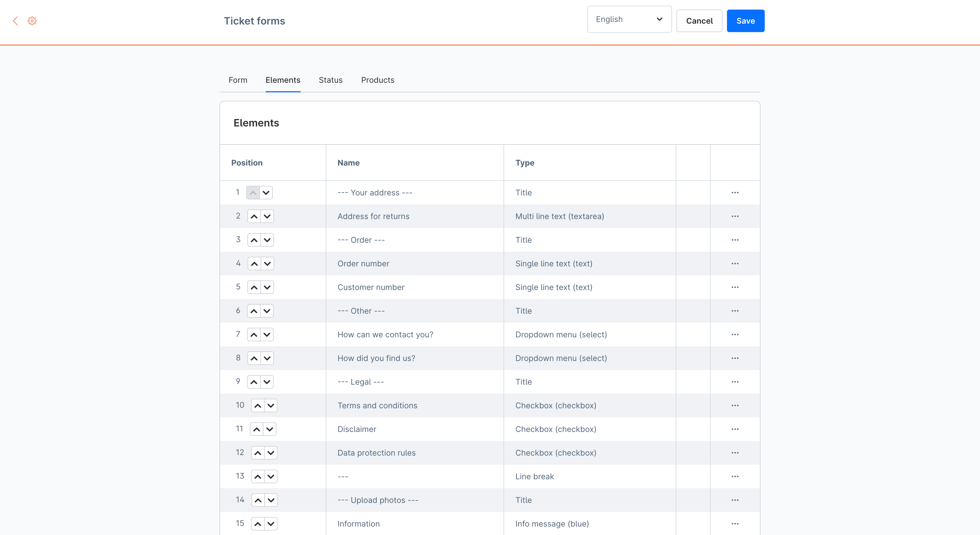The height and width of the screenshot is (535, 980).
Task: Select the Elements tab
Action: (x=283, y=80)
